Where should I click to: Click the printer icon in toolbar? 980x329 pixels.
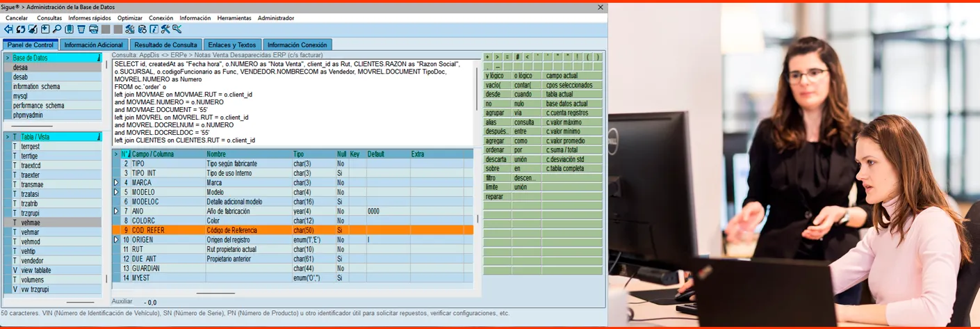[93, 29]
